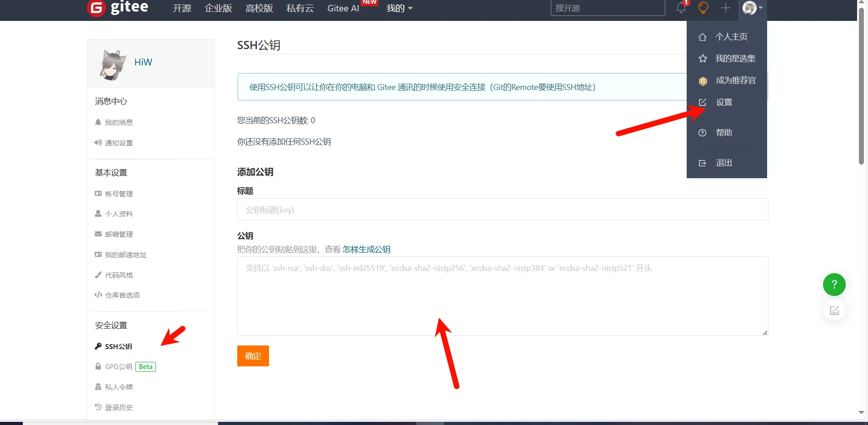Click 退出 to log out

coord(723,163)
